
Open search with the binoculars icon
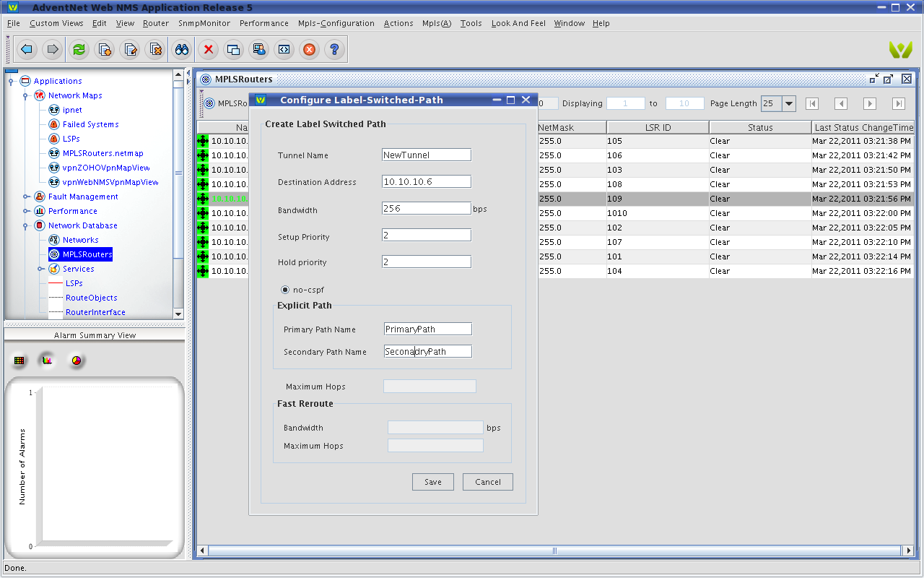tap(182, 49)
